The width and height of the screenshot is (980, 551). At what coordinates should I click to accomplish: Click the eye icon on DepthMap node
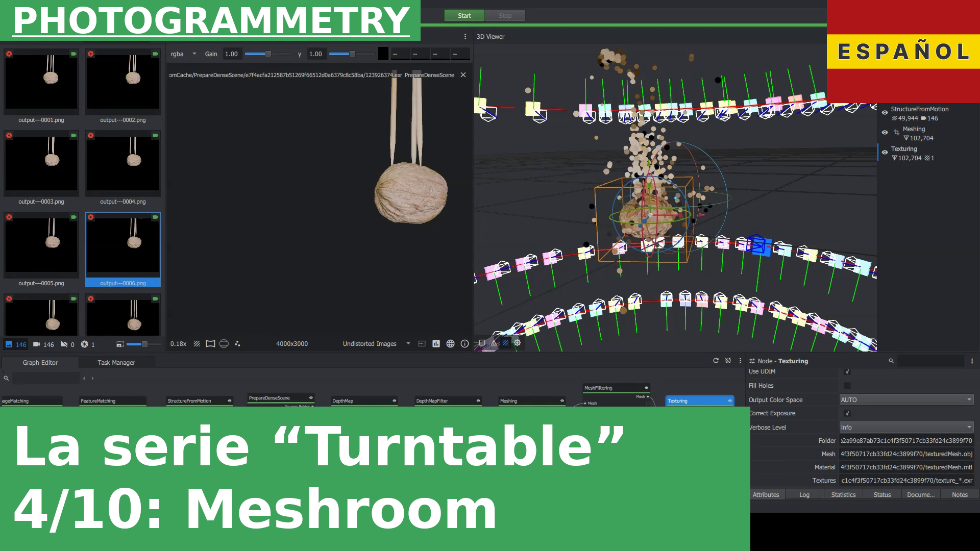394,401
